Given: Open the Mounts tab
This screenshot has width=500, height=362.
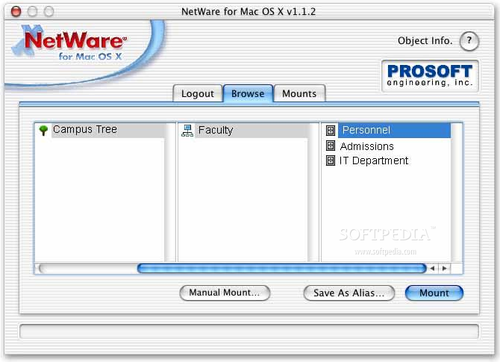Looking at the screenshot, I should click(x=299, y=94).
